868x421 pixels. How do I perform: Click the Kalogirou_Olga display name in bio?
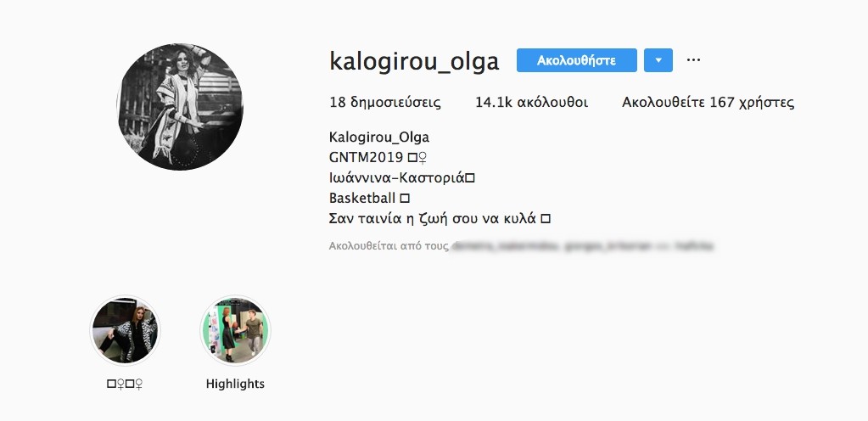tap(379, 137)
